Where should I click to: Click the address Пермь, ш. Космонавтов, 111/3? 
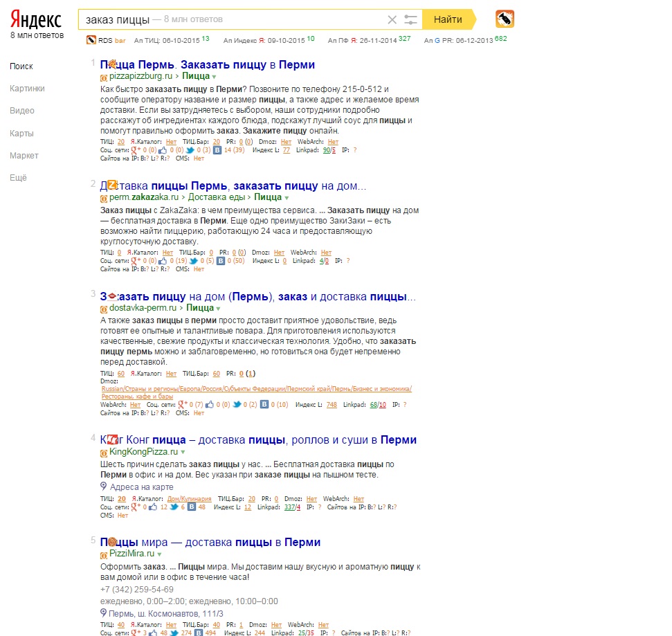[x=166, y=614]
